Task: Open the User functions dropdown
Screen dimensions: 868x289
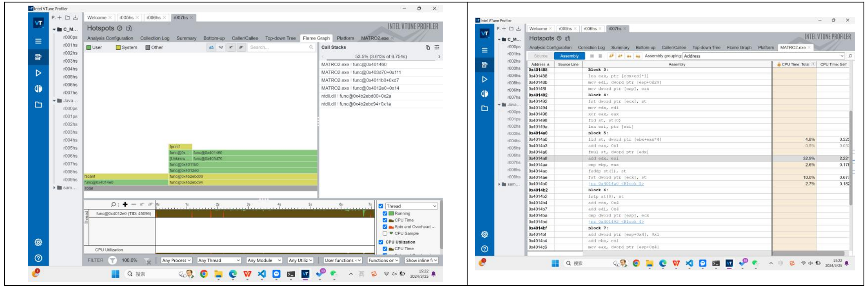Action: pos(342,260)
